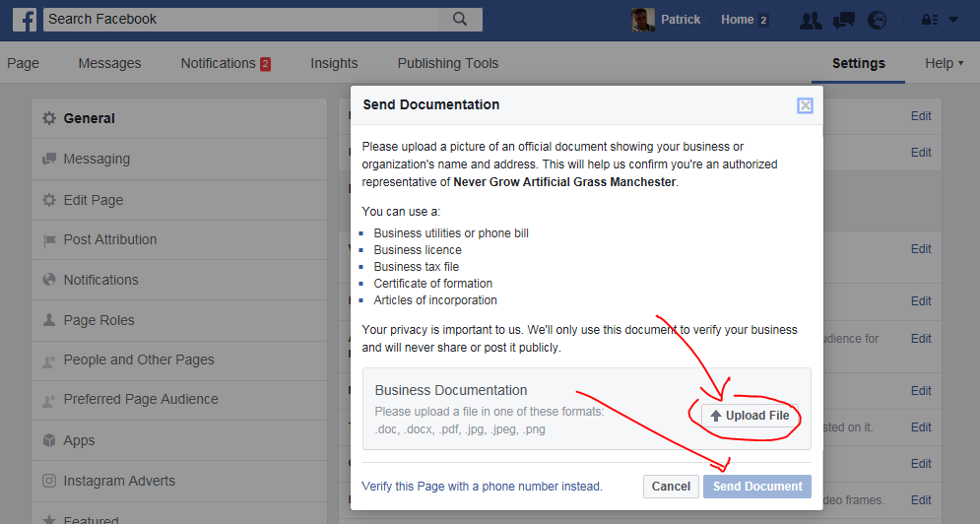
Task: Click 'Business utilities or phone bill' text
Action: point(451,233)
